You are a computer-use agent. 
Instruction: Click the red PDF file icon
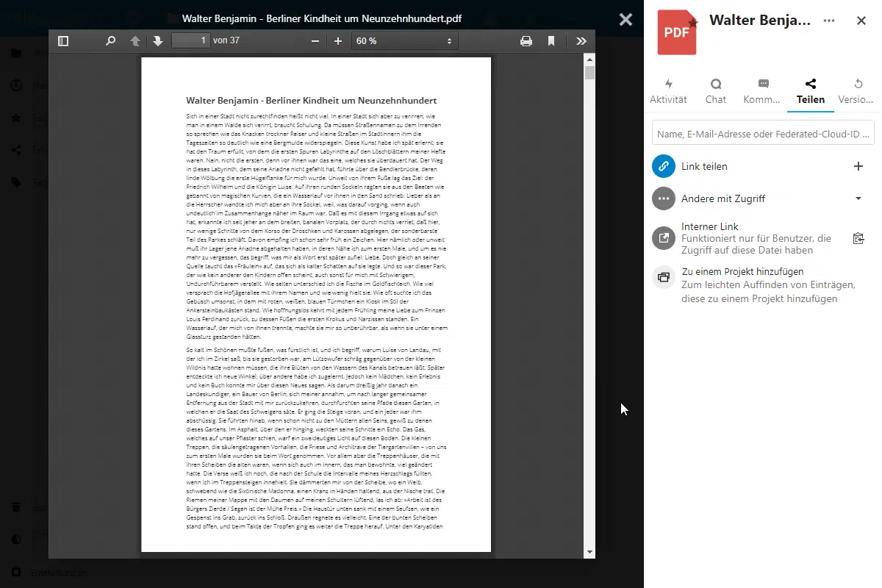pos(676,32)
